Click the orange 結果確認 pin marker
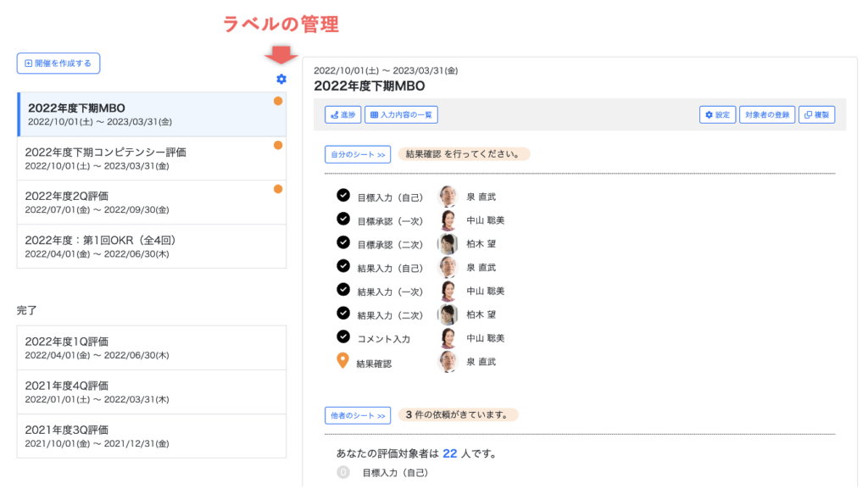The width and height of the screenshot is (868, 500). click(342, 362)
